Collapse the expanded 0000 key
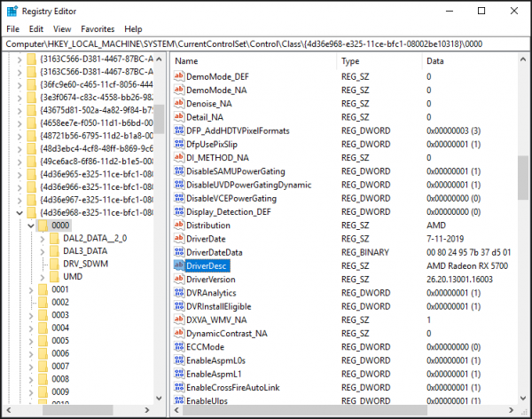 [31, 225]
